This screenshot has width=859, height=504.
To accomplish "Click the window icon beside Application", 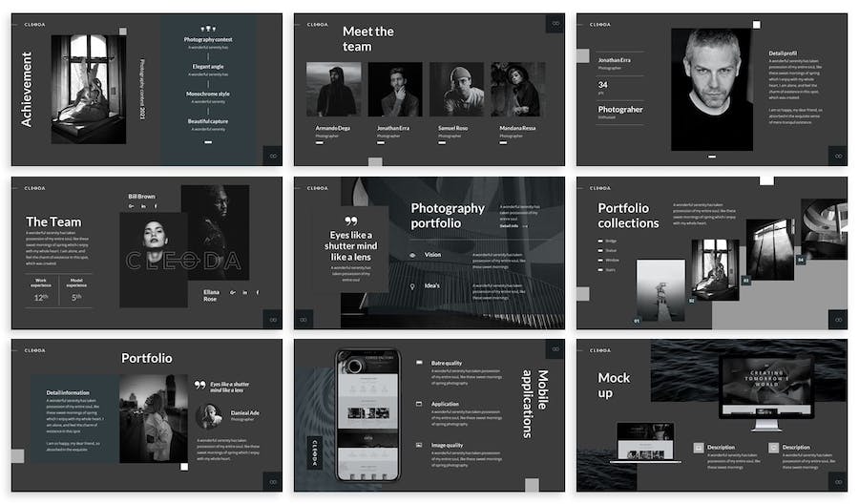I will pos(419,404).
